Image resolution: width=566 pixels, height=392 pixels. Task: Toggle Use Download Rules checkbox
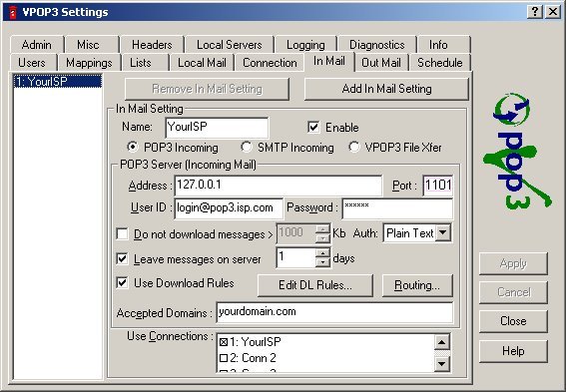(122, 282)
